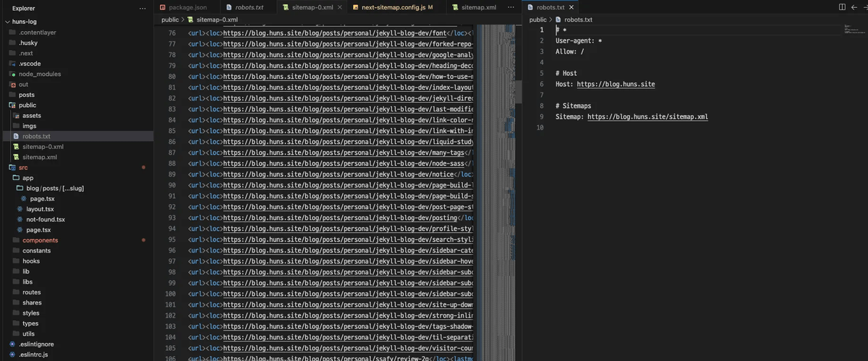Close the robots.txt tab in right pane
Viewport: 868px width, 361px height.
(x=571, y=7)
